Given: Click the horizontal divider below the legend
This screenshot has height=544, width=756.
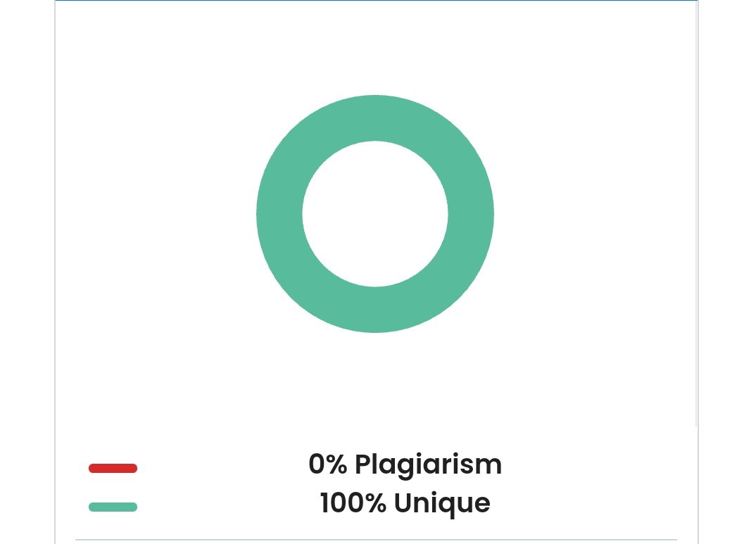Looking at the screenshot, I should (x=376, y=540).
